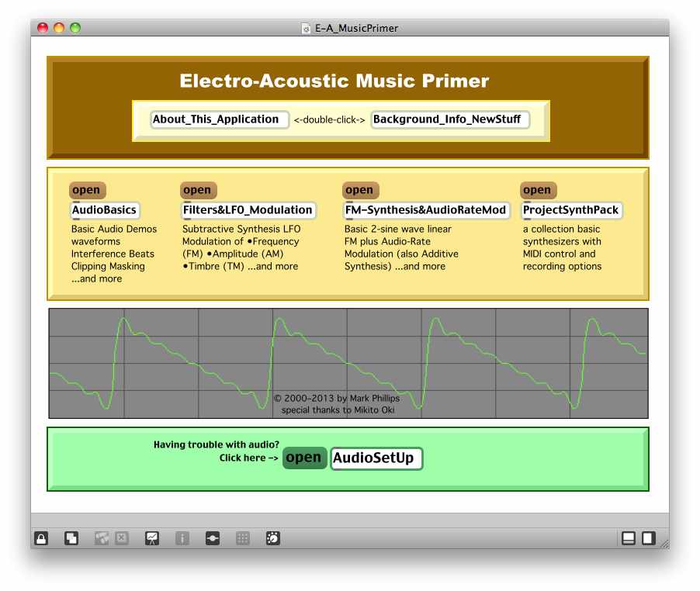The image size is (700, 591).
Task: Show the bottom sidebar panel icon
Action: coord(629,538)
